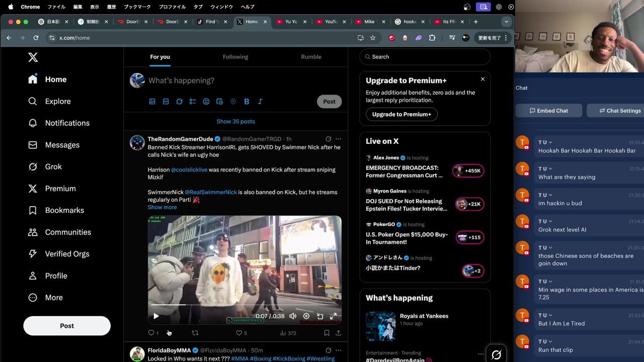
Task: Expand the Chrome tab list dropdown arrow
Action: (506, 22)
